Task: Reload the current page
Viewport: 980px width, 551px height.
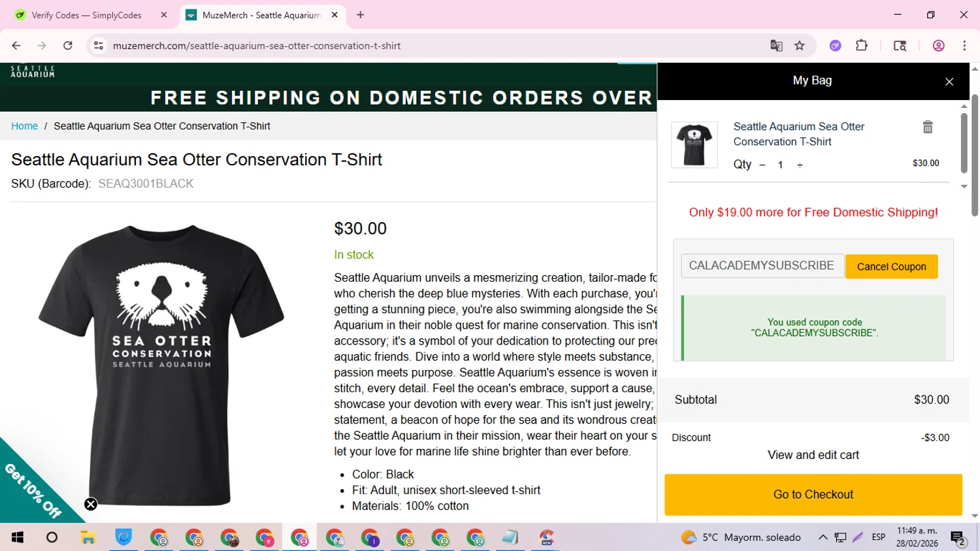Action: pyautogui.click(x=68, y=46)
